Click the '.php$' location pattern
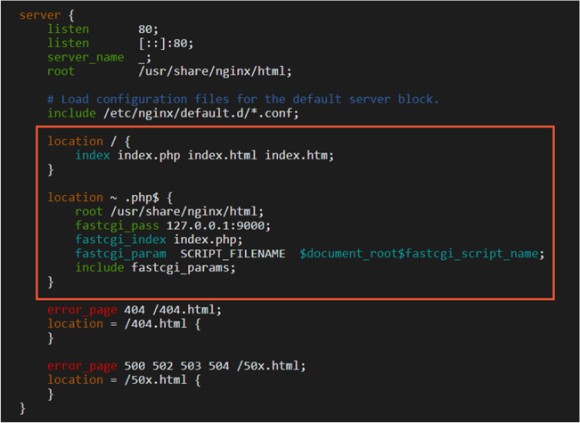Viewport: 580px width, 423px height. (142, 197)
